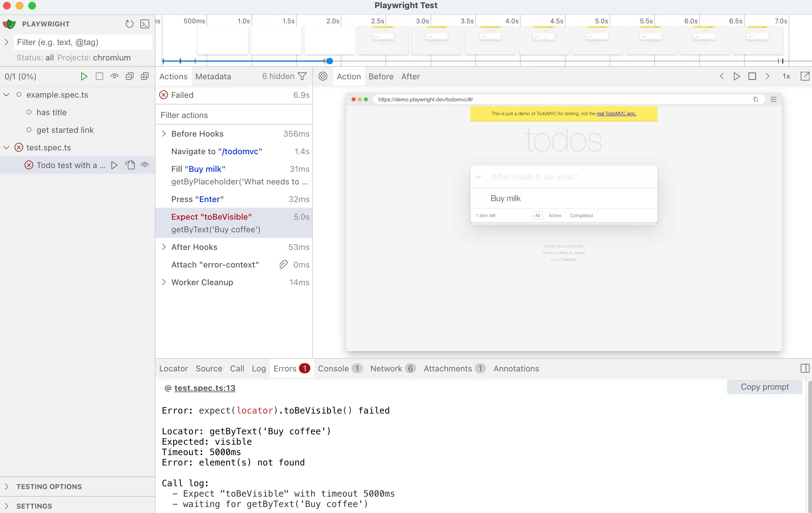Open hamburger menu in snapshot browser bar

(773, 99)
